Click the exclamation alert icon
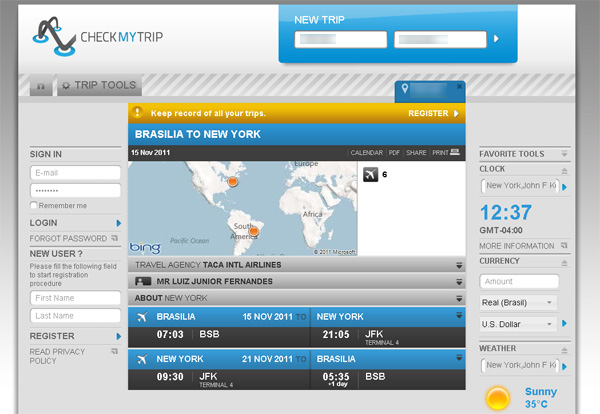This screenshot has width=600, height=414. pyautogui.click(x=137, y=112)
